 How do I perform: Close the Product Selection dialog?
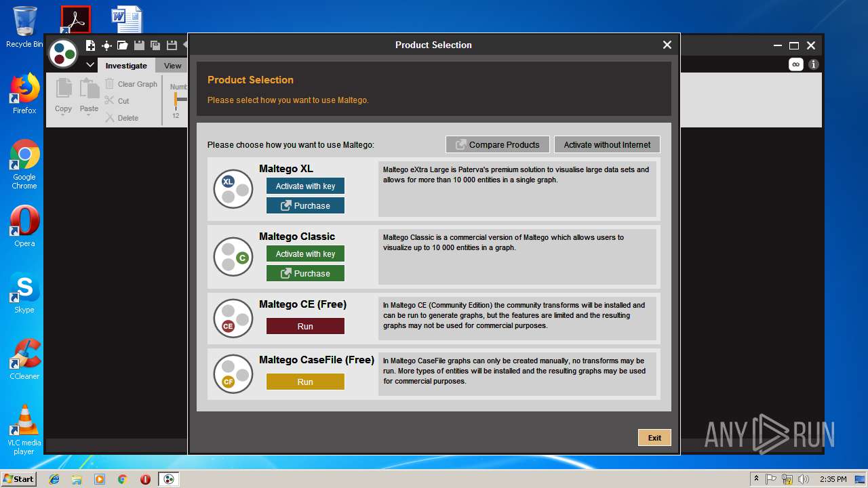click(667, 45)
